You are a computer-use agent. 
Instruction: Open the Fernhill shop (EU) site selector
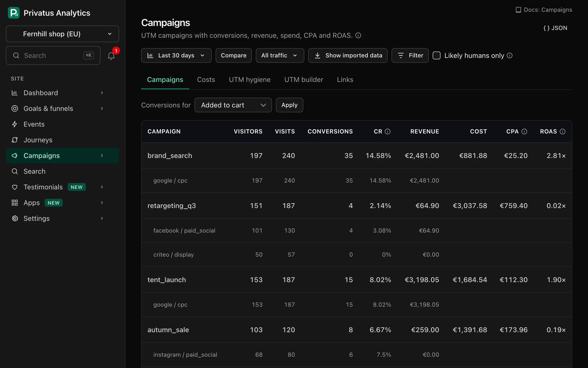(x=62, y=34)
